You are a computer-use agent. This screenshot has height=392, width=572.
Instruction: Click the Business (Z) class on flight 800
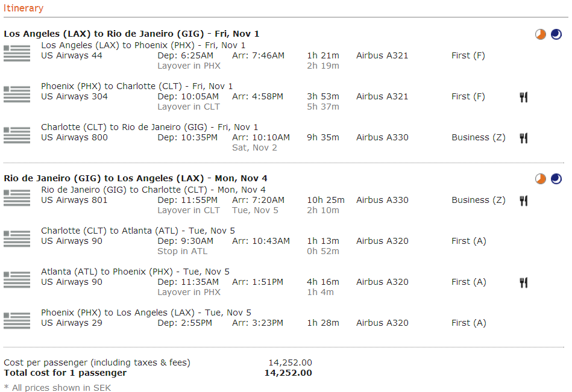pos(479,137)
